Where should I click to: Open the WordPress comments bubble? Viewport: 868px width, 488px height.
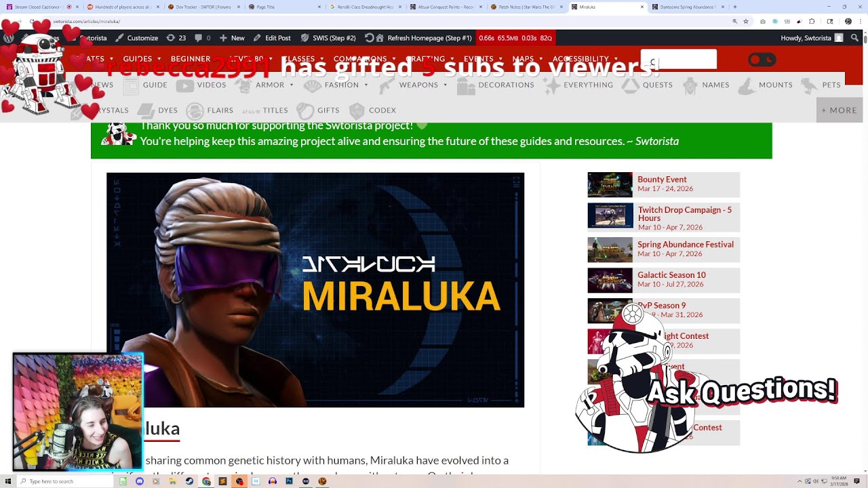pyautogui.click(x=202, y=38)
